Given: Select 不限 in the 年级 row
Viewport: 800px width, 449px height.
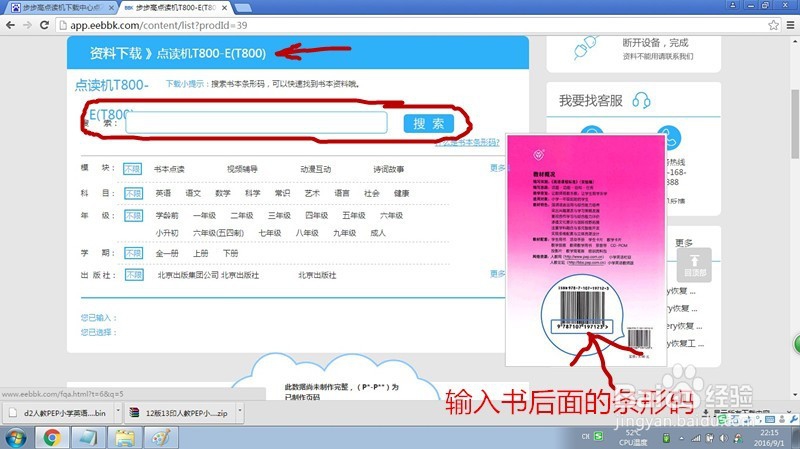Looking at the screenshot, I should coord(134,216).
